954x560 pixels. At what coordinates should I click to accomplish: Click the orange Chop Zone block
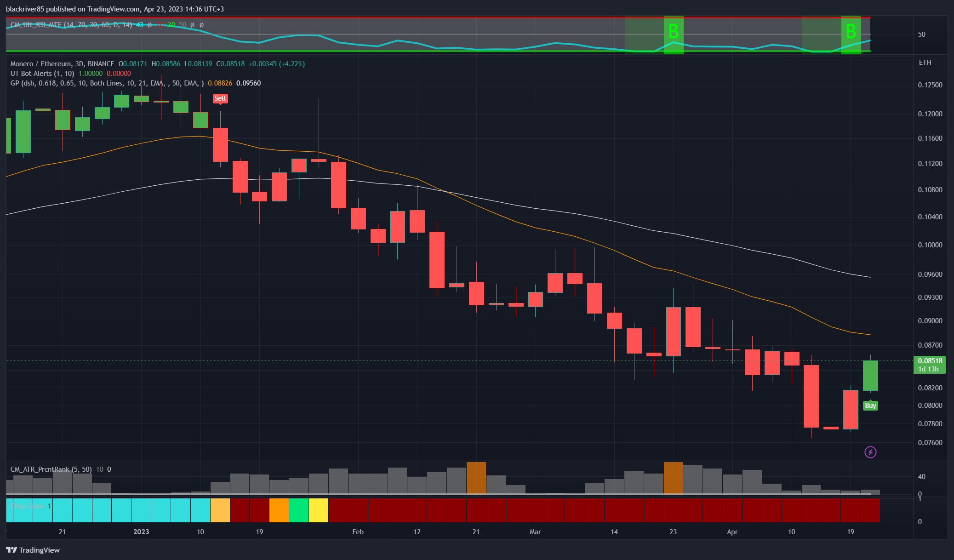click(279, 510)
